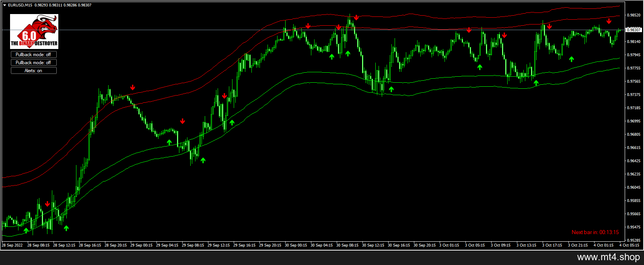Click the 0.98140 price axis label
The width and height of the screenshot is (644, 265).
coord(634,42)
